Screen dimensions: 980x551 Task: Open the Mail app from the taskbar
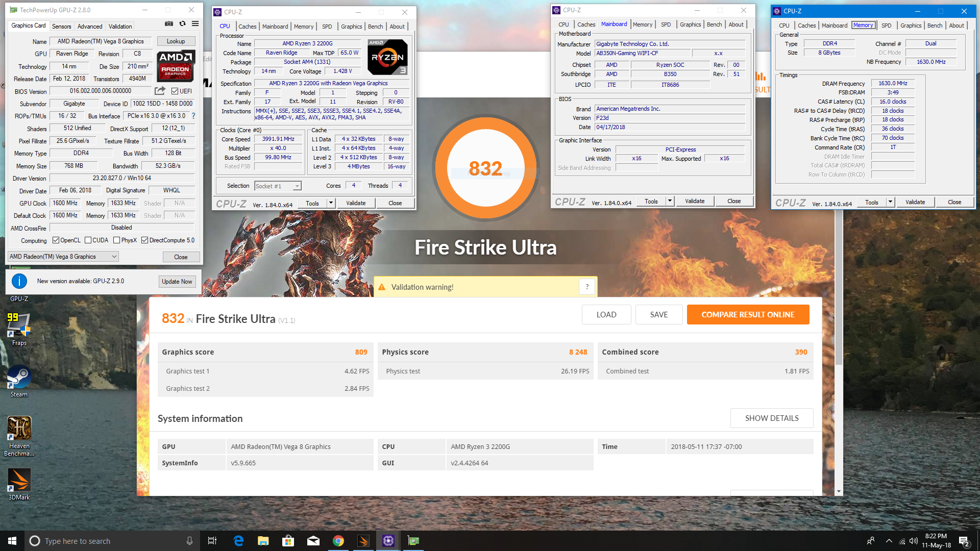313,541
